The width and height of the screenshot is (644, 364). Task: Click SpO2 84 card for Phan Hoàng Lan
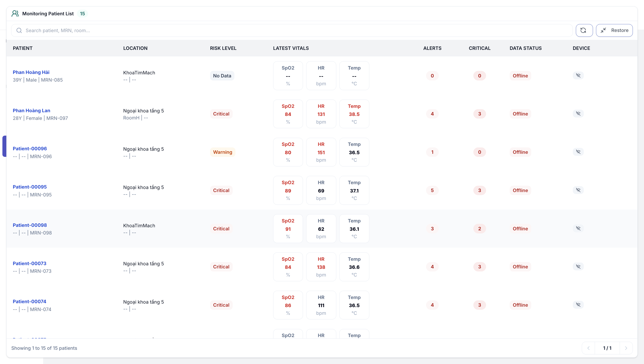288,114
